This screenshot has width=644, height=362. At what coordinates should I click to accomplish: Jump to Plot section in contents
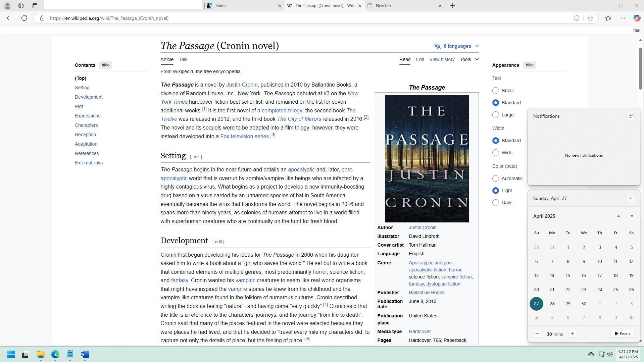(x=79, y=106)
